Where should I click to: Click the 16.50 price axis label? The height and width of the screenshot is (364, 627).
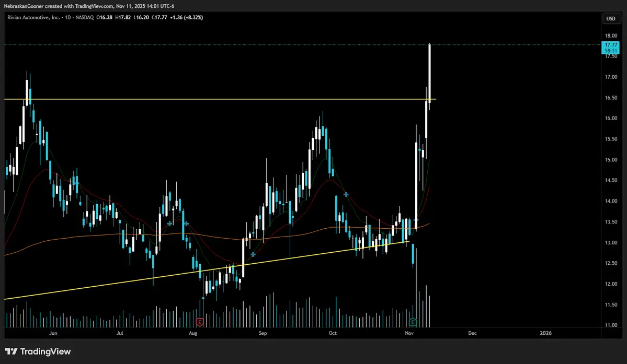611,98
